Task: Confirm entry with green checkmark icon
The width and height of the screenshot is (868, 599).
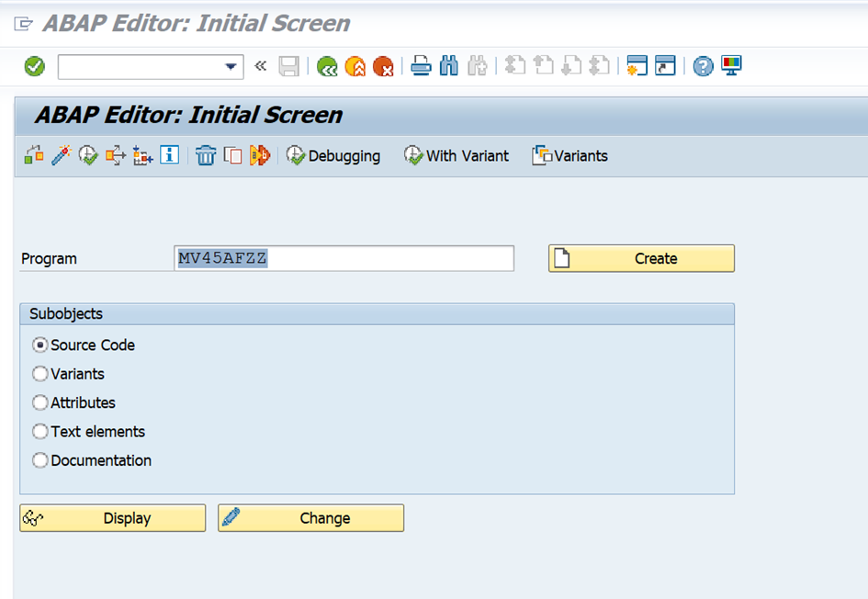Action: click(x=33, y=65)
